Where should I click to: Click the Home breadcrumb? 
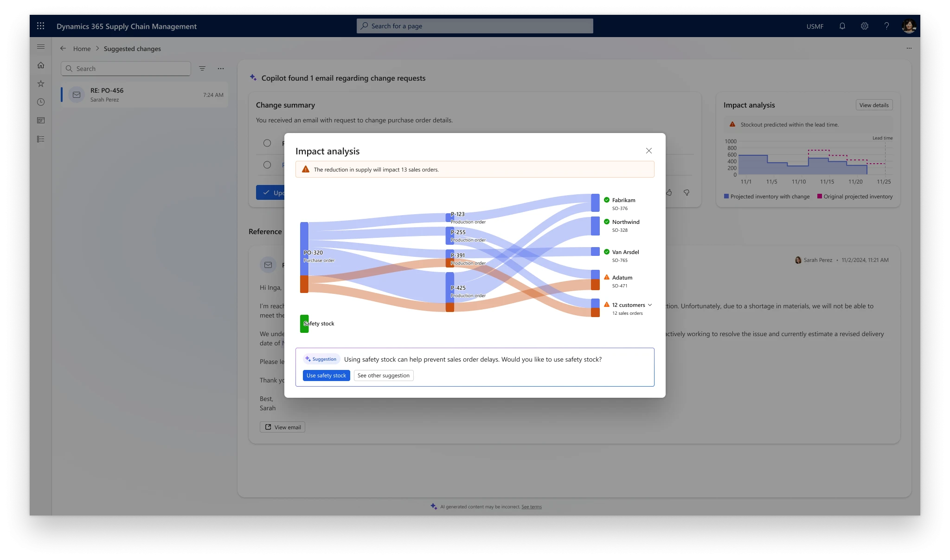82,49
